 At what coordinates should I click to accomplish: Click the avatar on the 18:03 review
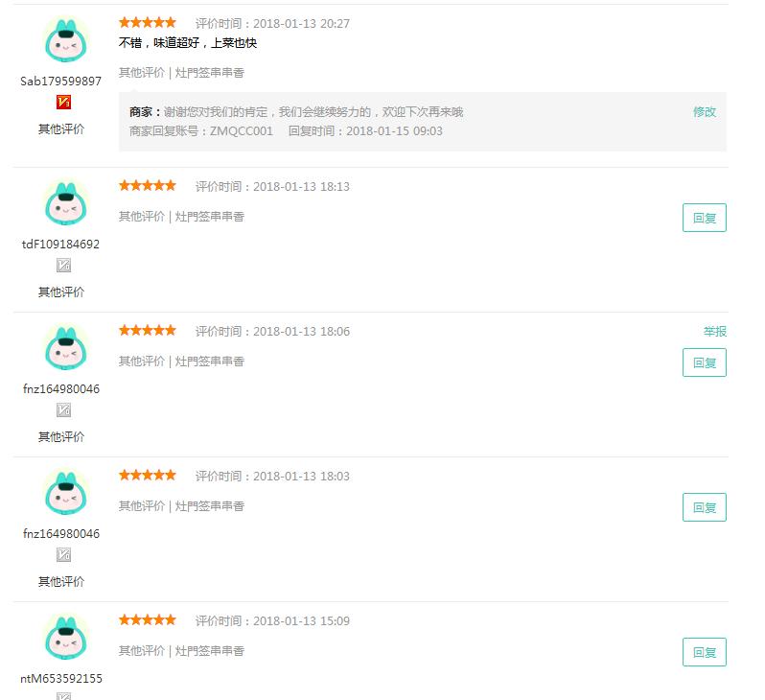click(66, 493)
